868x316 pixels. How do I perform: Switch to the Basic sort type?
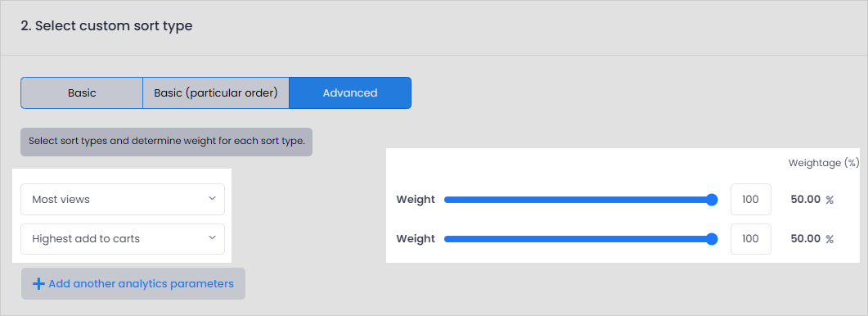point(82,93)
